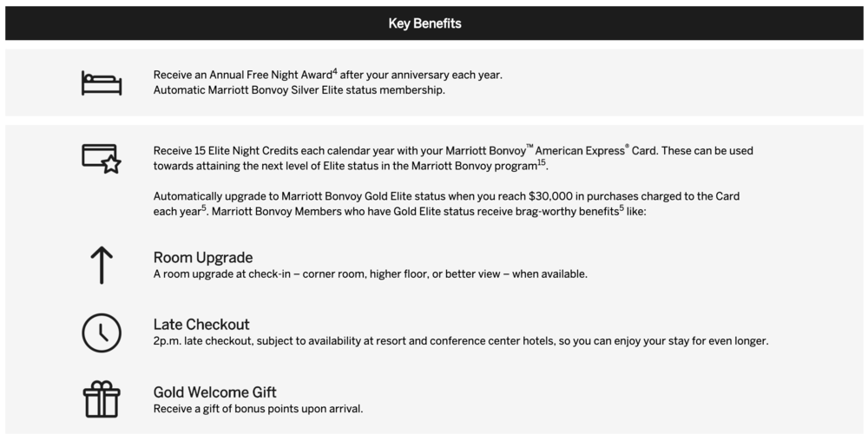Click the 2p.m. late checkout description
The height and width of the screenshot is (441, 868).
tap(460, 341)
